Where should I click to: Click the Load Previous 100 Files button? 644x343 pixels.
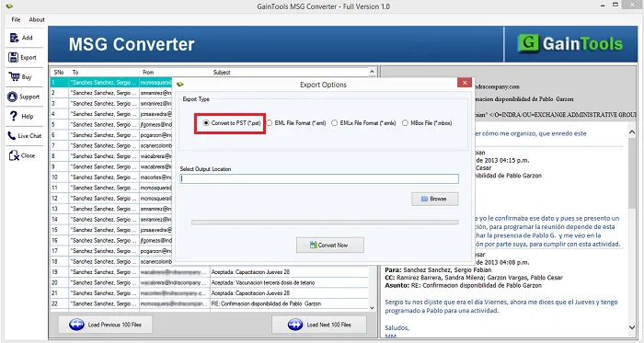point(105,325)
